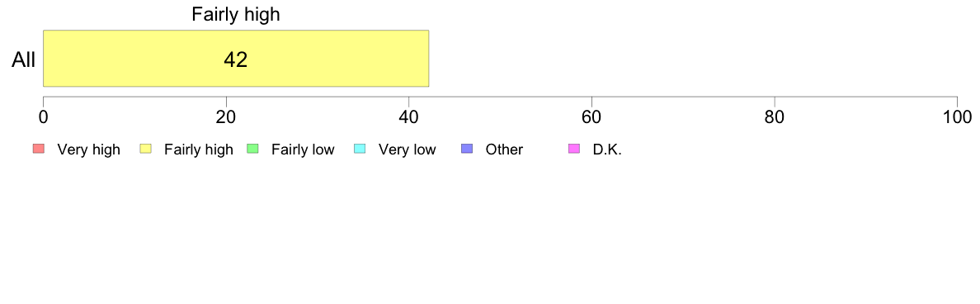Click the 42 value label in bar
980x304 pixels.
pyautogui.click(x=236, y=59)
